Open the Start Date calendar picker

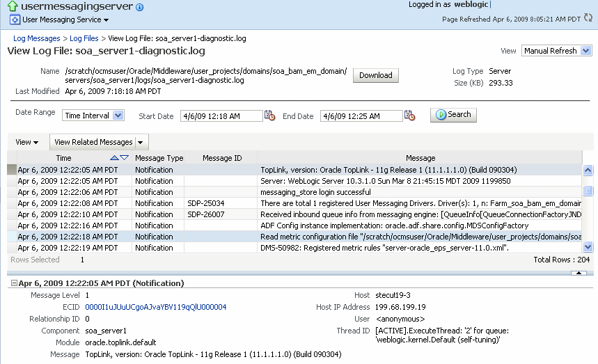click(x=270, y=115)
